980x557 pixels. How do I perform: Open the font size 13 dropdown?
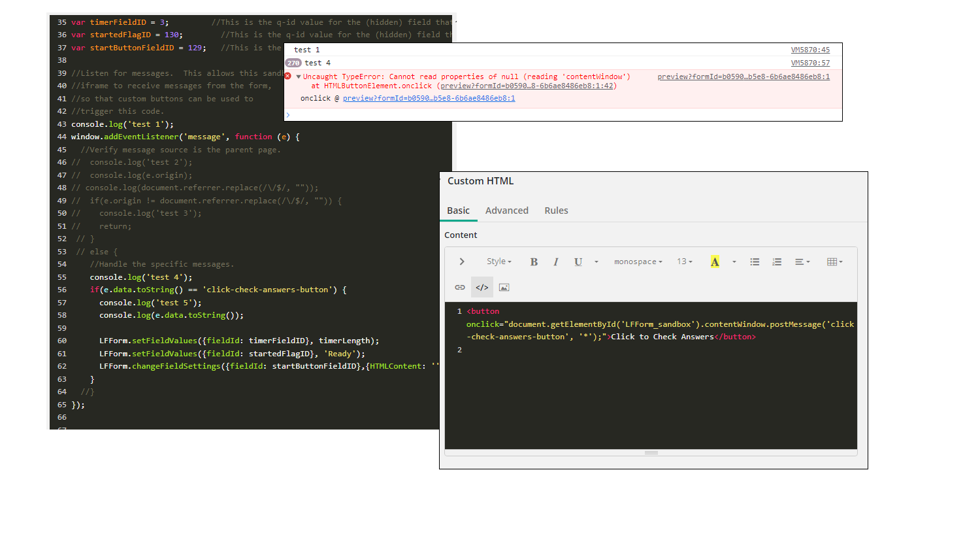[x=685, y=262]
